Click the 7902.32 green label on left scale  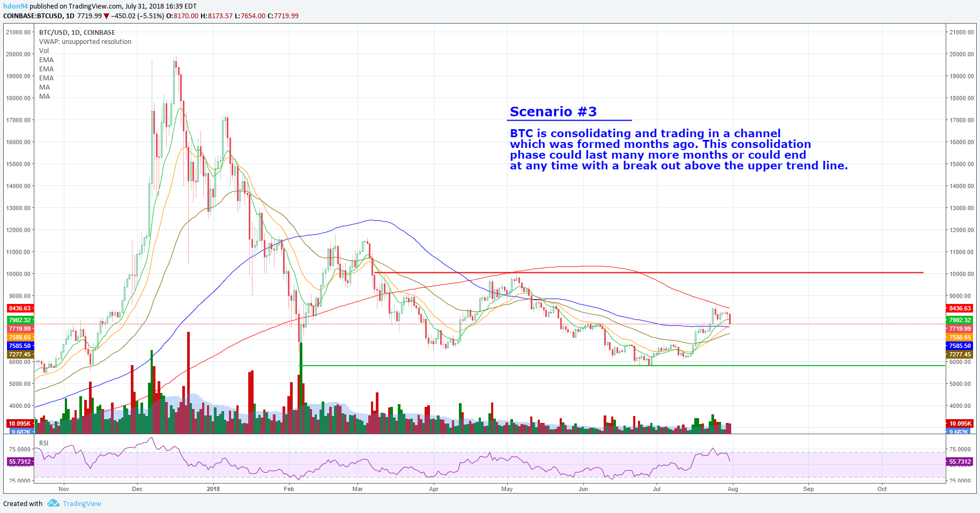(20, 320)
